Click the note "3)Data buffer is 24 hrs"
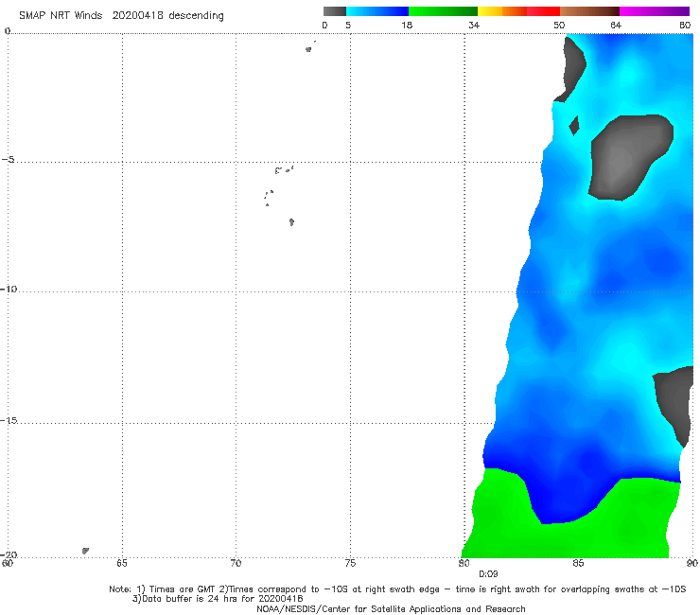700x615 pixels. tap(218, 599)
